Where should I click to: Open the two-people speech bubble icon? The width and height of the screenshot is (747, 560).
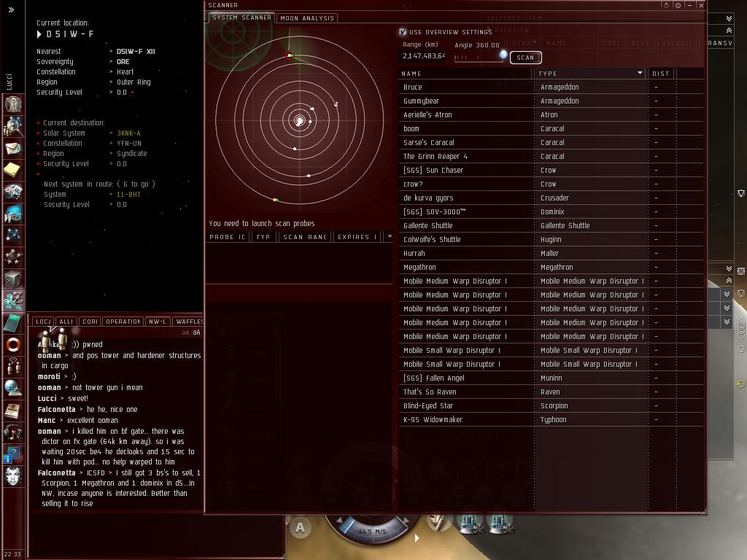(x=13, y=367)
